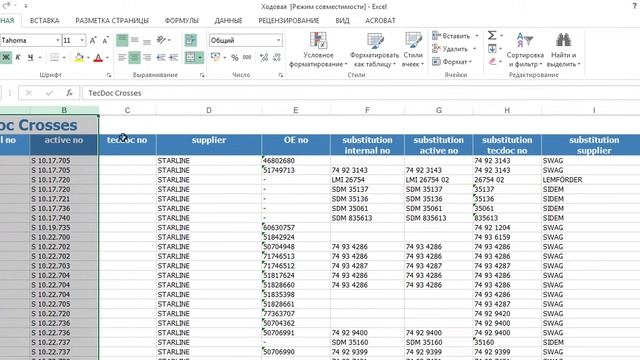
Task: Toggle center horizontal alignment
Action: (134, 58)
